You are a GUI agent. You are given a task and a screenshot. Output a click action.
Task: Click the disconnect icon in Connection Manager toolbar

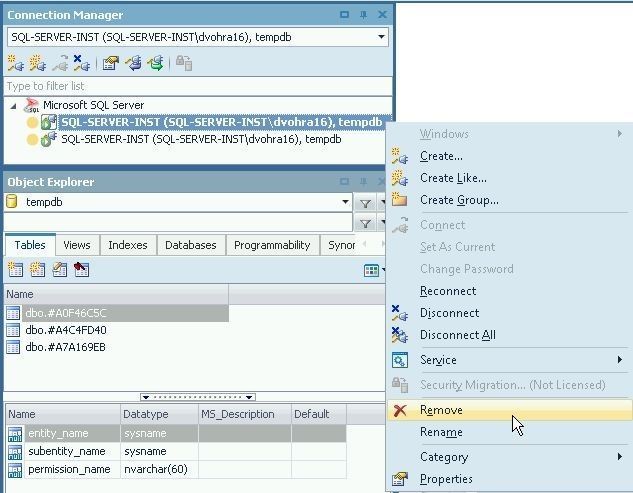[x=81, y=63]
